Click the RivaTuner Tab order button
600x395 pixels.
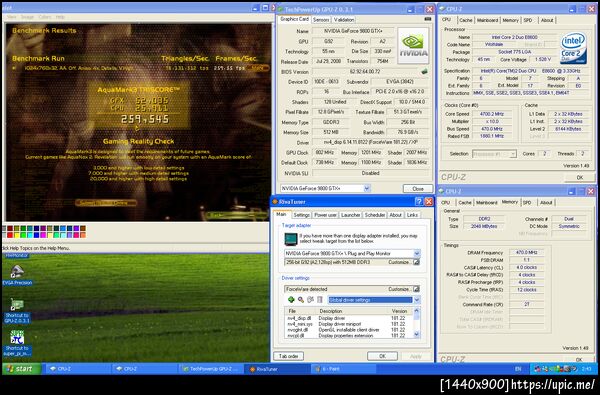pos(289,356)
